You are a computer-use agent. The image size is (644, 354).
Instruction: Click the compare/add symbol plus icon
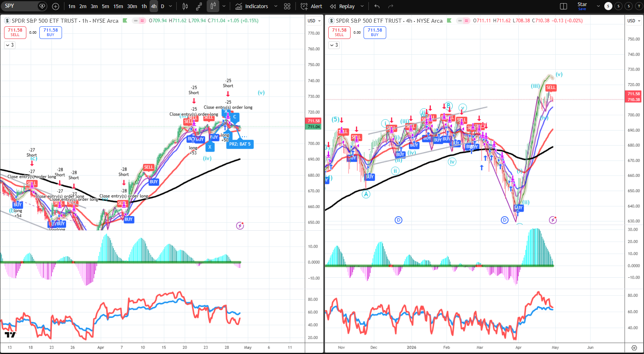pos(56,6)
